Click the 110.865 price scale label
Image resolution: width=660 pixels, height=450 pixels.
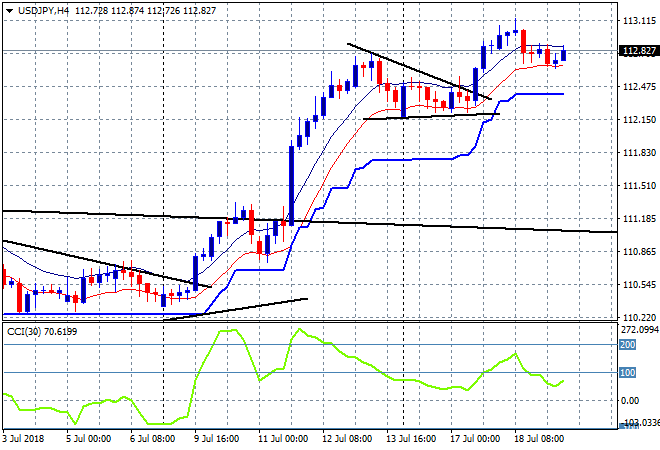click(639, 252)
